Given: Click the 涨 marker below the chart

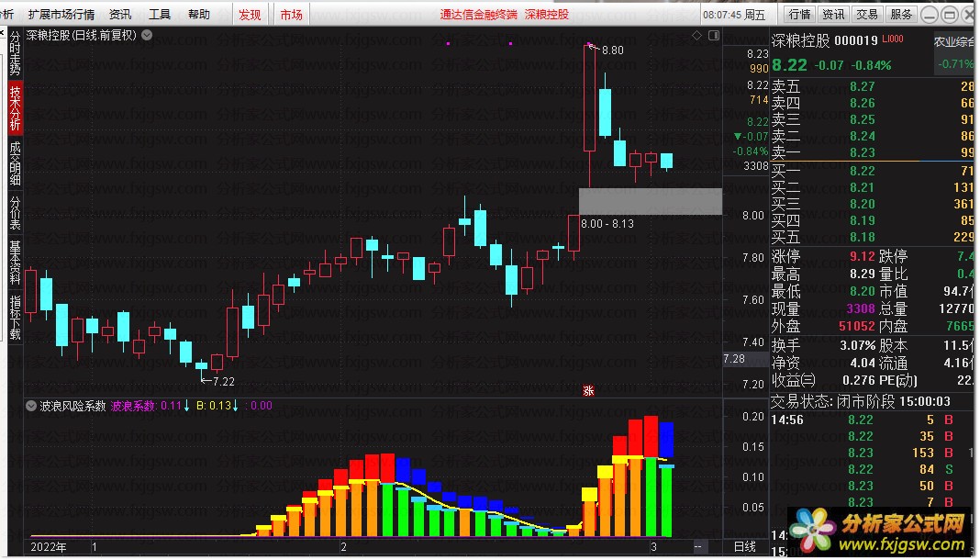Looking at the screenshot, I should click(x=588, y=391).
